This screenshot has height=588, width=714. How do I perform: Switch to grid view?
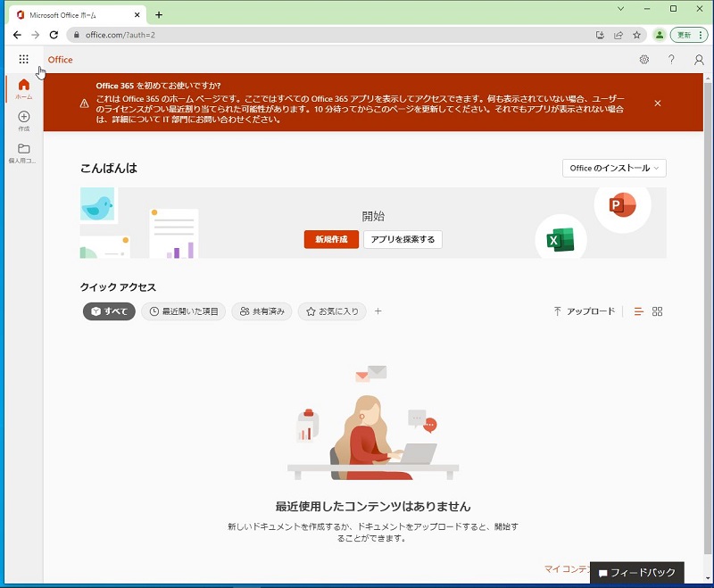pos(657,311)
